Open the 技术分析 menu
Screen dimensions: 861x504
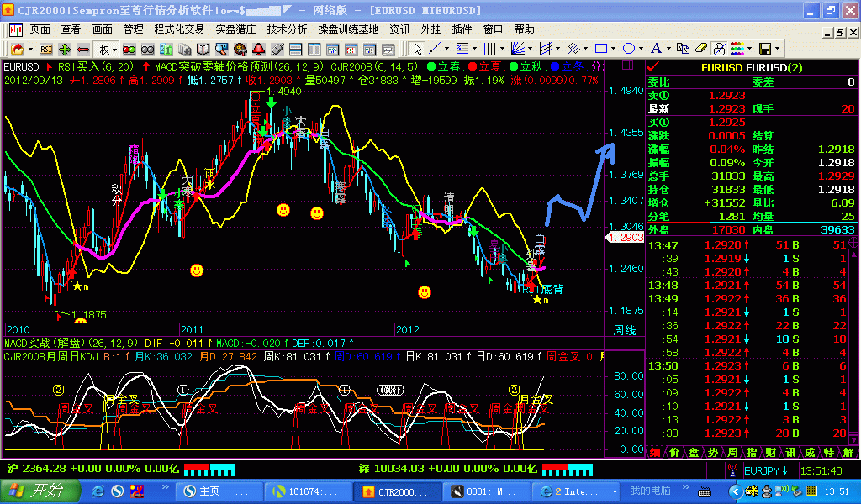pos(287,29)
